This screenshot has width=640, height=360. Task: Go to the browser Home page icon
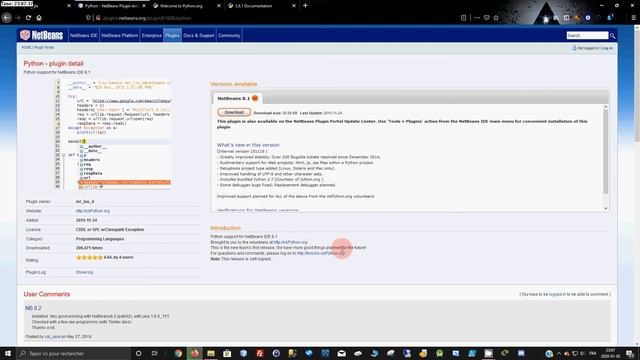click(39, 18)
